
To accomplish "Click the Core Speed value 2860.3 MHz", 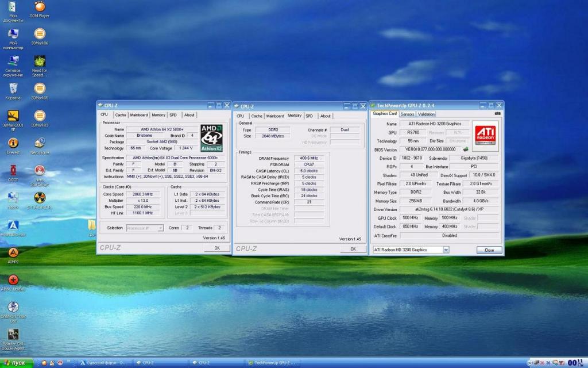I will coord(142,194).
